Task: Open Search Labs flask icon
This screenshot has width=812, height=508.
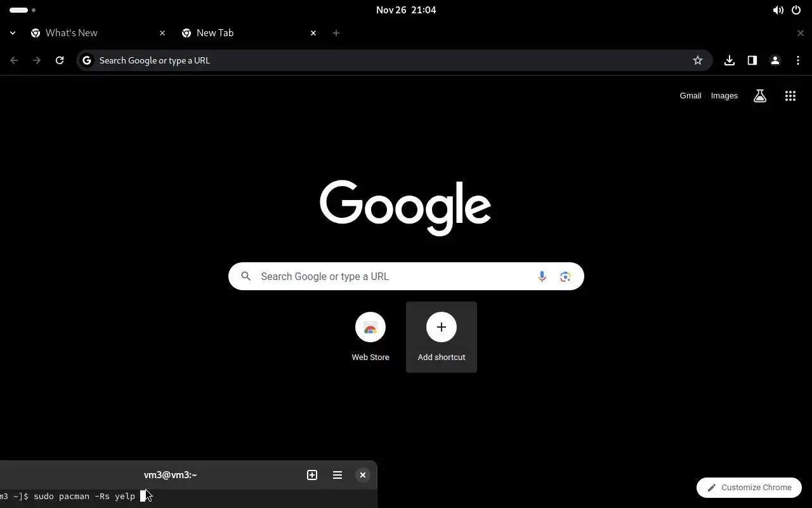Action: click(760, 96)
